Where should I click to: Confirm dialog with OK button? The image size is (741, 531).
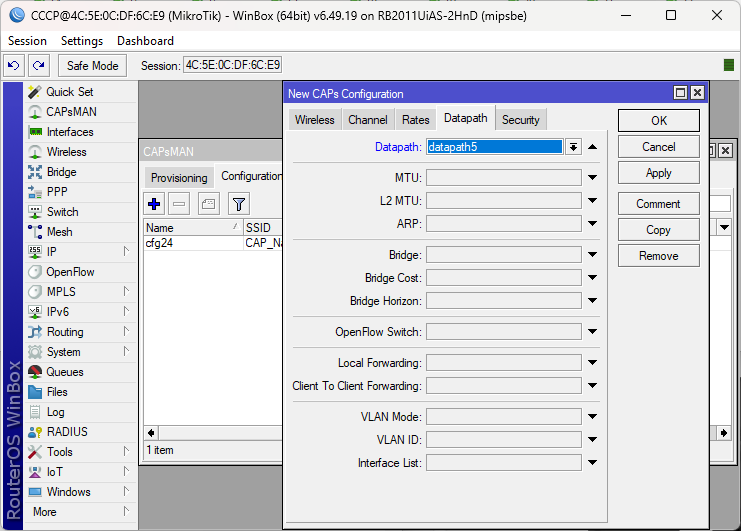[659, 120]
